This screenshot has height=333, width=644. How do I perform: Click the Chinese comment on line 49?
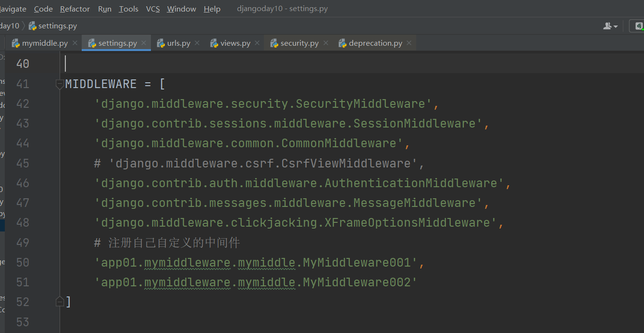pyautogui.click(x=167, y=243)
